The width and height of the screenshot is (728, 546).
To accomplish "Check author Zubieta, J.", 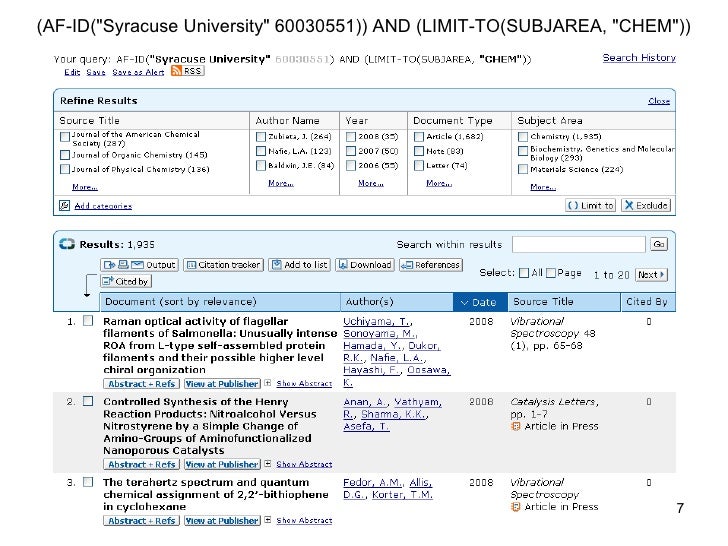I will click(x=261, y=137).
